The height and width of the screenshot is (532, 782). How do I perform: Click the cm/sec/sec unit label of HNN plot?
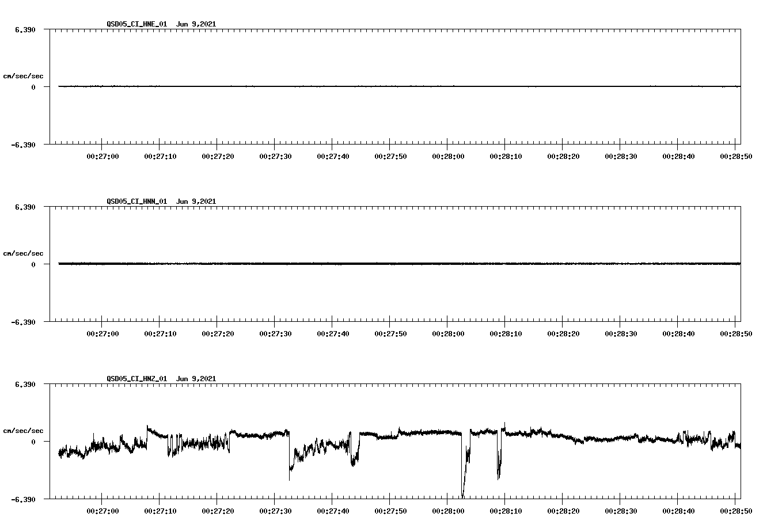(x=23, y=253)
